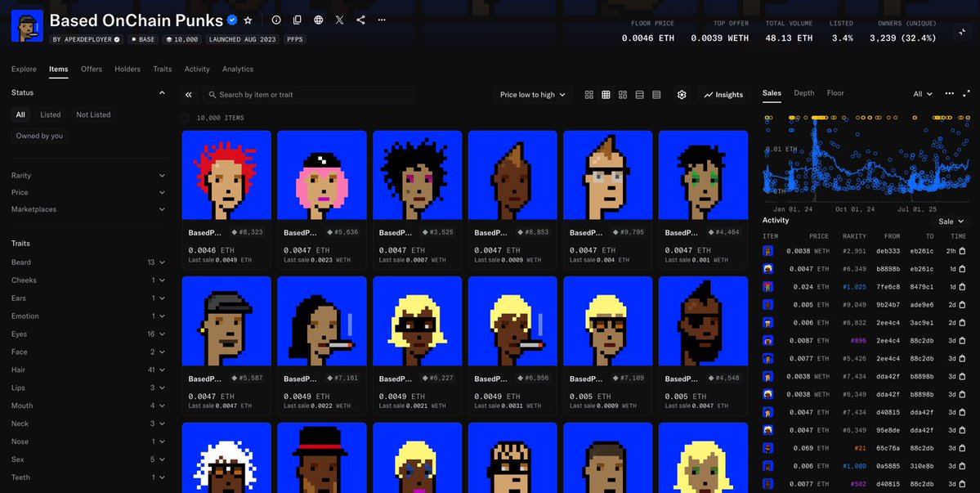
Task: Expand the Marketplaces filter
Action: point(88,209)
